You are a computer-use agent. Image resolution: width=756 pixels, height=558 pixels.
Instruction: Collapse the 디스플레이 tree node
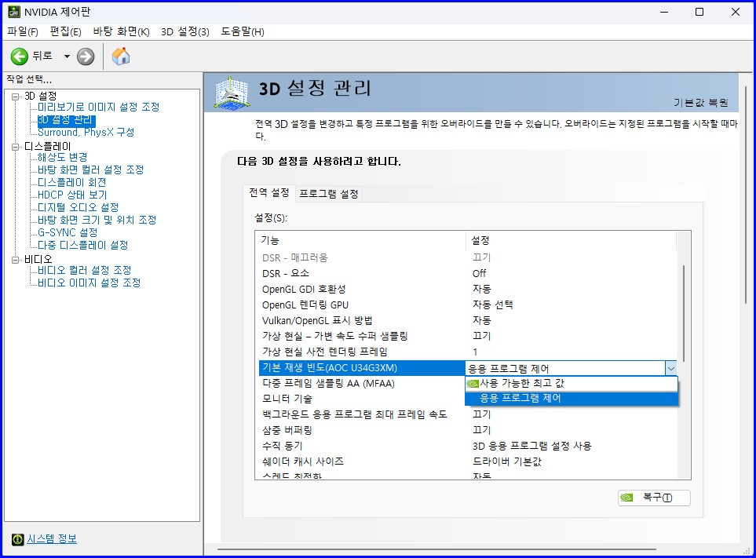[x=16, y=147]
